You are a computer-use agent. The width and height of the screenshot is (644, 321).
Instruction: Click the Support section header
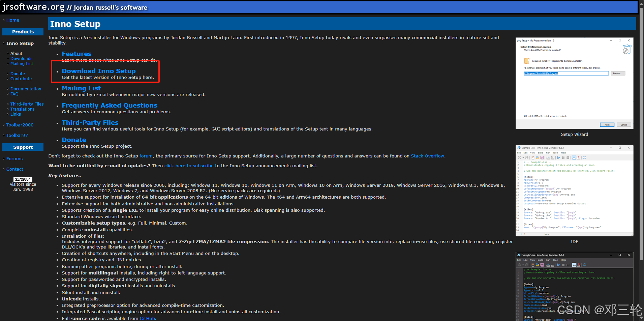click(23, 147)
